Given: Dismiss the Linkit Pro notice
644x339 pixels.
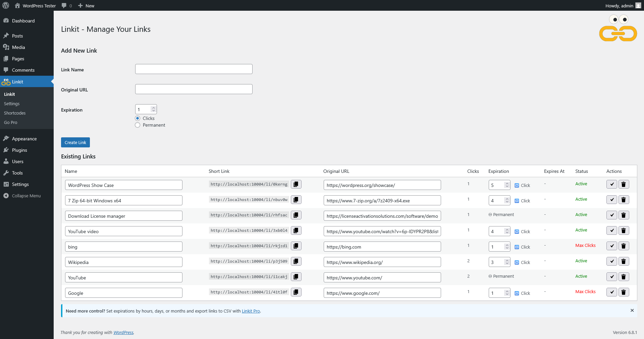Looking at the screenshot, I should [x=632, y=311].
